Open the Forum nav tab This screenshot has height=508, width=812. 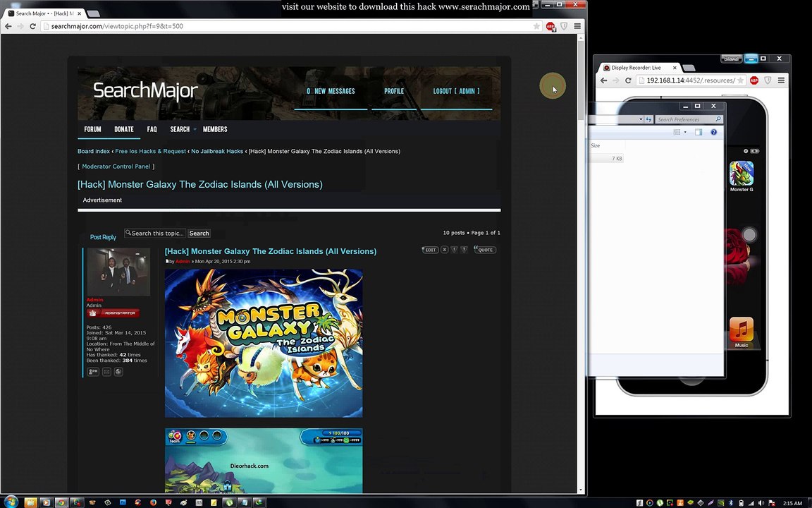point(93,129)
